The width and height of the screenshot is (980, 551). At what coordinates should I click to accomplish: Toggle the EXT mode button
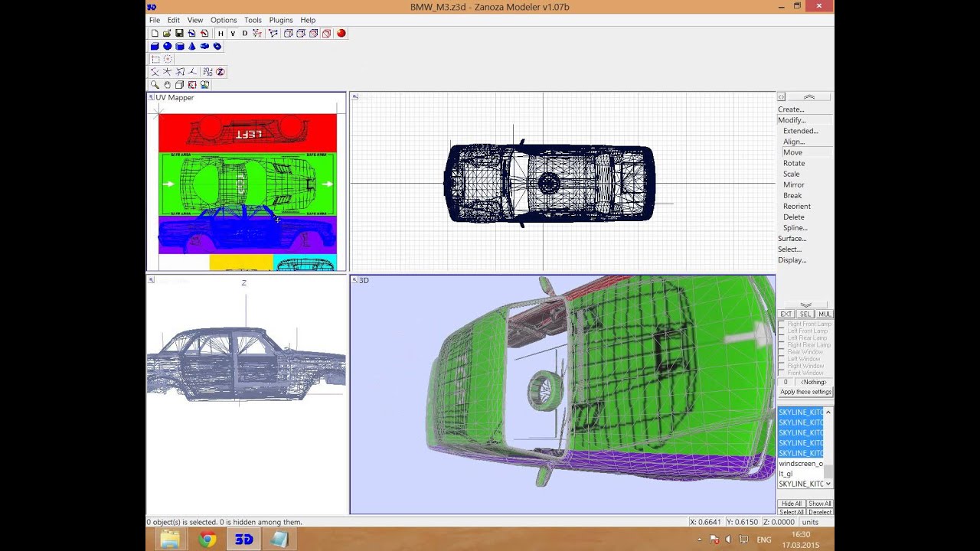coord(786,315)
